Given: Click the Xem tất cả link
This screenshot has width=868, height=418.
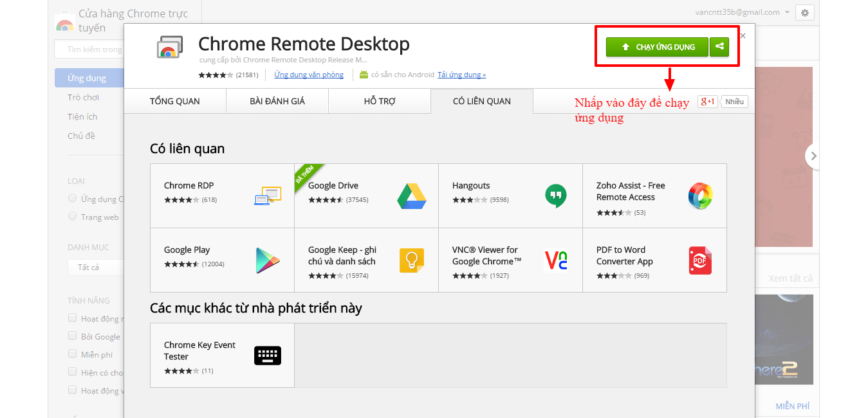Looking at the screenshot, I should (x=790, y=278).
